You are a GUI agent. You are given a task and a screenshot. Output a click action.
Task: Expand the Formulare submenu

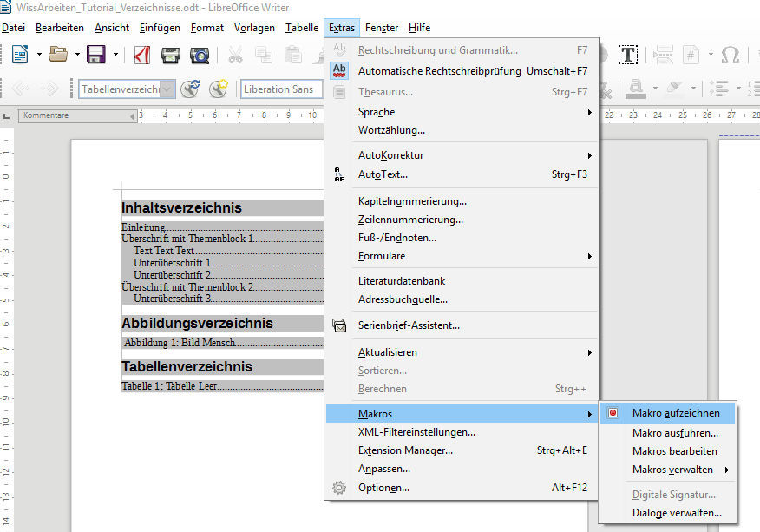[462, 256]
